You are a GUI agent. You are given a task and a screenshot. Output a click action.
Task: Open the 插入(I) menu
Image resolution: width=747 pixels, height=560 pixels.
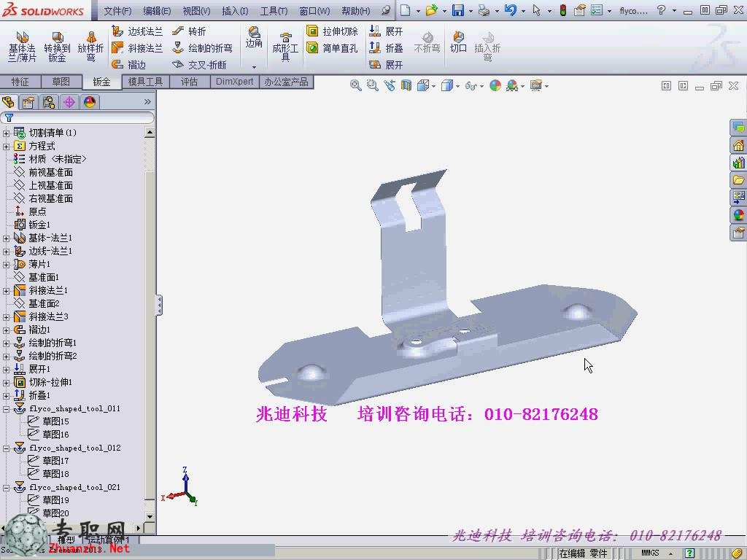pyautogui.click(x=235, y=10)
